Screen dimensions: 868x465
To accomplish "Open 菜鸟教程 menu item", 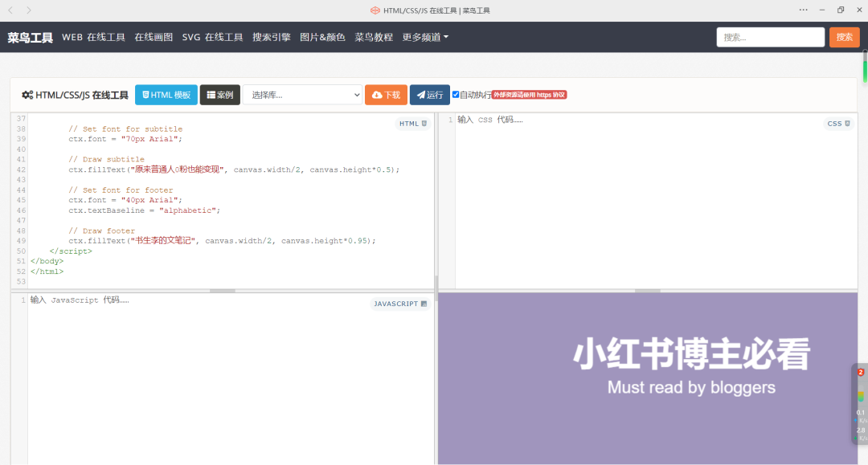I will coord(374,37).
